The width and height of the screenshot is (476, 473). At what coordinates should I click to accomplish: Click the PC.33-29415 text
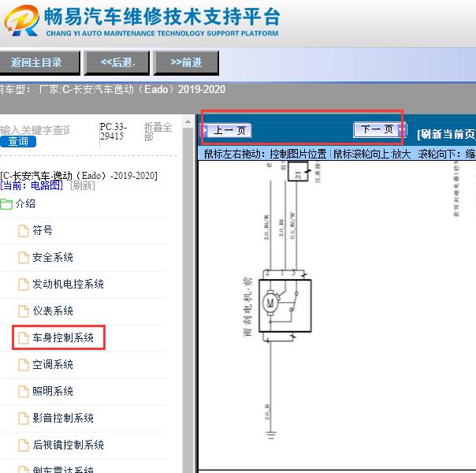click(113, 131)
